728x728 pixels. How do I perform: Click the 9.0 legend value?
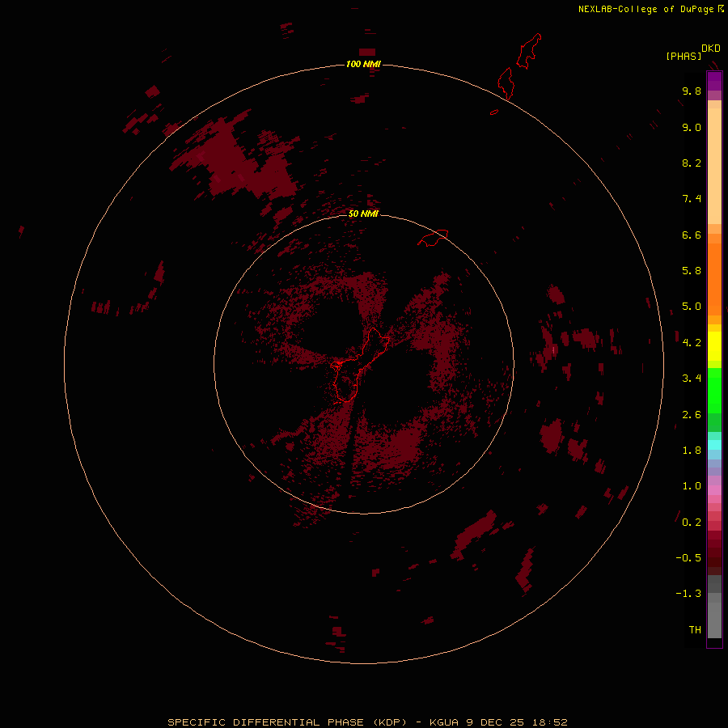[692, 127]
